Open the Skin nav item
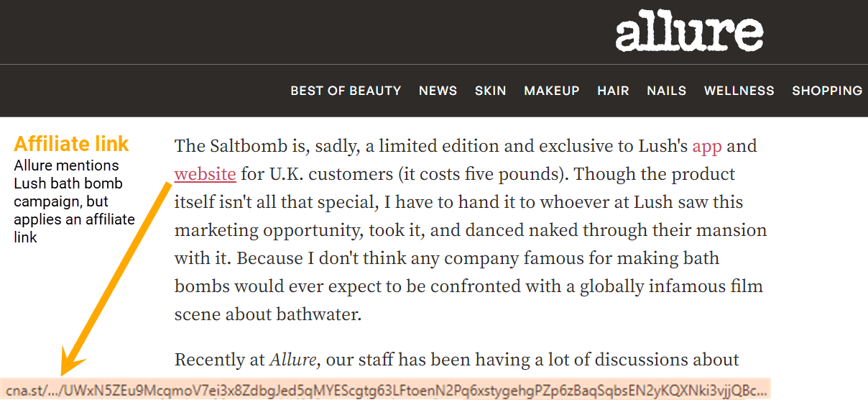The image size is (868, 400). tap(490, 91)
